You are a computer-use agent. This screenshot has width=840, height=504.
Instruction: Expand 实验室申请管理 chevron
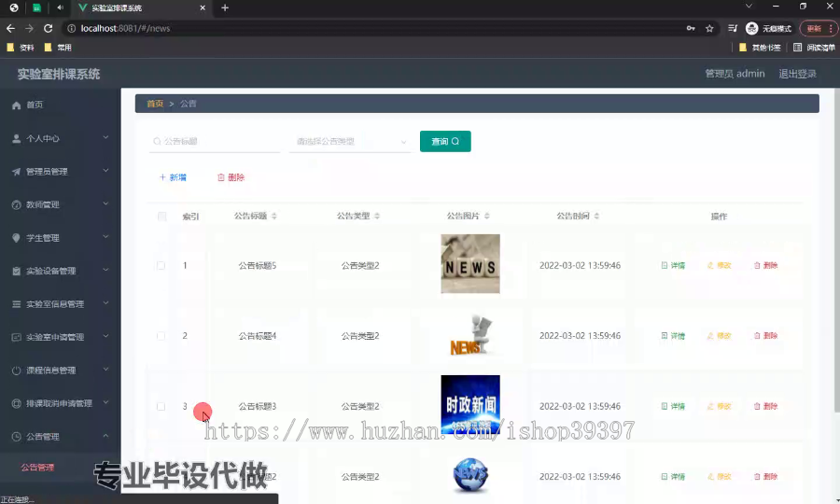click(x=105, y=336)
